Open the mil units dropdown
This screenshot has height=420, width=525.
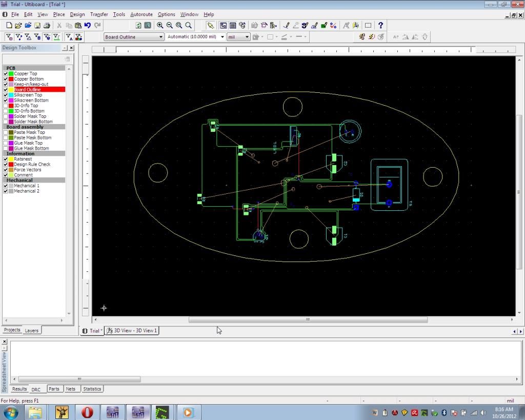click(247, 37)
